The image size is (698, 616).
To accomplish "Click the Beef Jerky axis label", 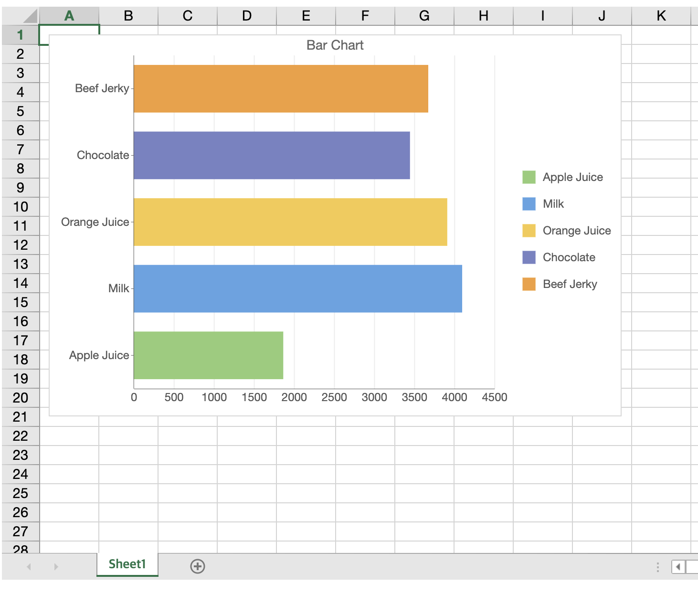I will (102, 88).
